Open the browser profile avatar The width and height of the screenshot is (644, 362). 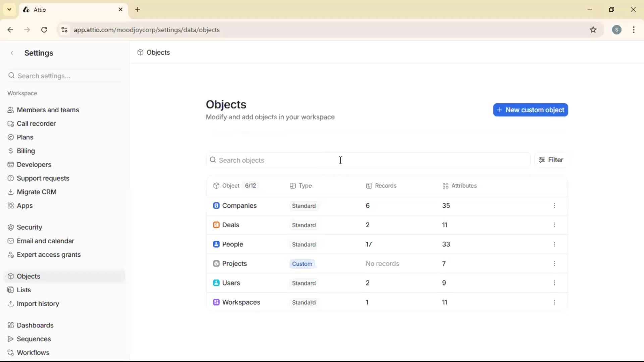coord(617,30)
